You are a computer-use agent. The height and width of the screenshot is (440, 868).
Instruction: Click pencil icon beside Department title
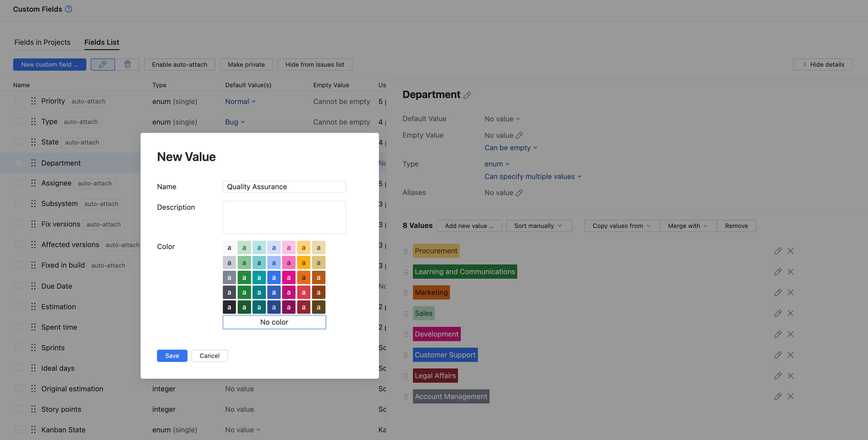click(467, 95)
